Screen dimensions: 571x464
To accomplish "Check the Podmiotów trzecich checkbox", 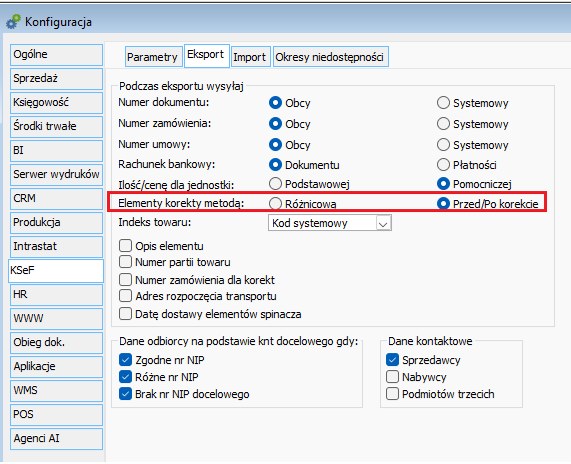I will tap(392, 394).
